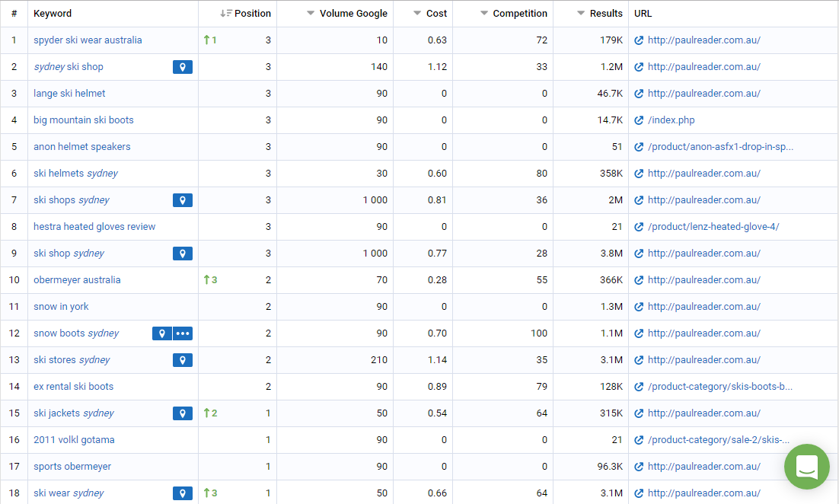This screenshot has width=839, height=504.
Task: Open /product/anon-asfx1-drop-in-sp... URL link
Action: coord(720,147)
